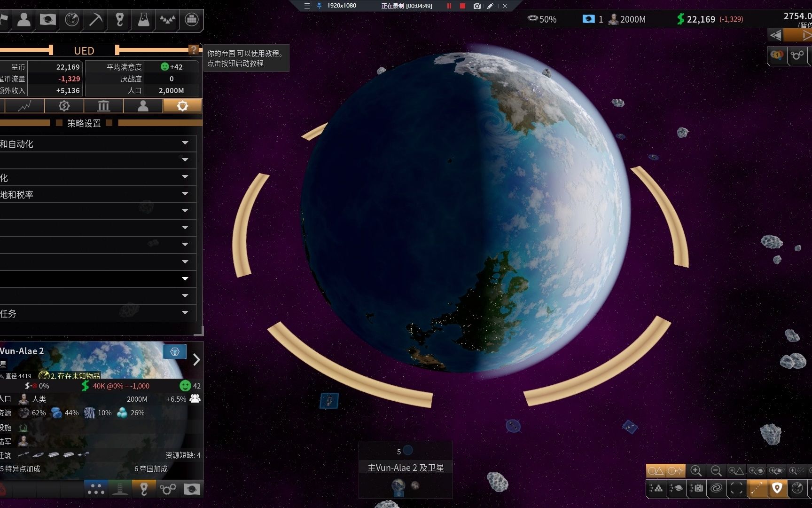This screenshot has width=812, height=508.
Task: Click the colored masks icon at top right
Action: click(x=777, y=56)
